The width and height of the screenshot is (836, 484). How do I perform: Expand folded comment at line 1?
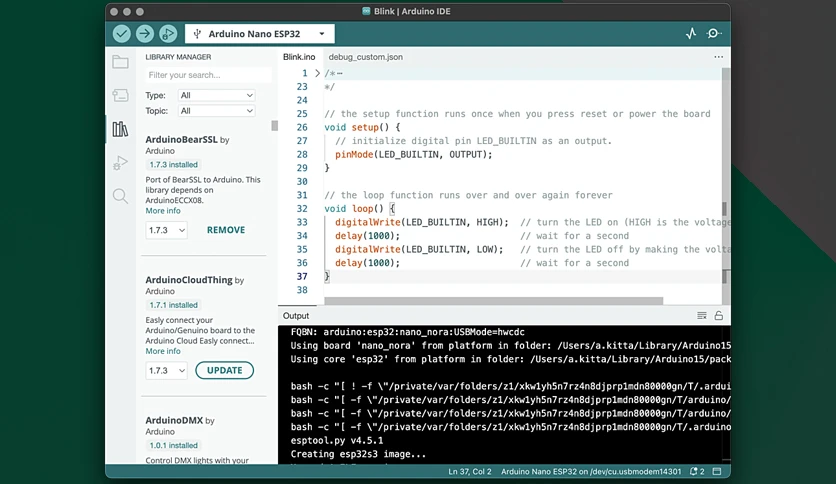point(317,73)
